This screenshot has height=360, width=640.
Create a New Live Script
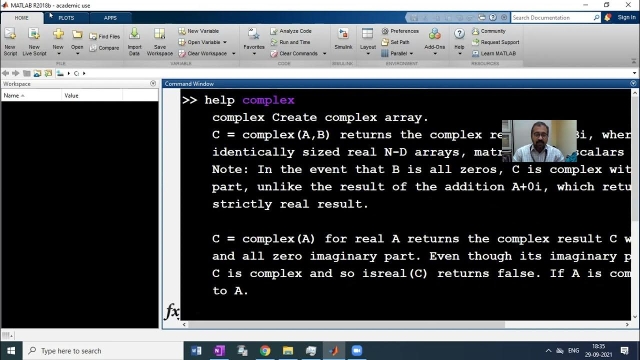point(34,42)
